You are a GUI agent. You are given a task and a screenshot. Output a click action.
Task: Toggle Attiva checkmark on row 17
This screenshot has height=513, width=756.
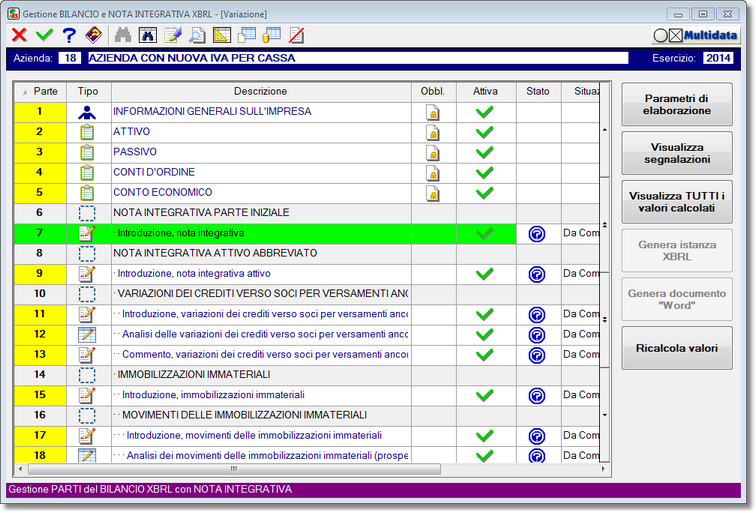click(485, 436)
